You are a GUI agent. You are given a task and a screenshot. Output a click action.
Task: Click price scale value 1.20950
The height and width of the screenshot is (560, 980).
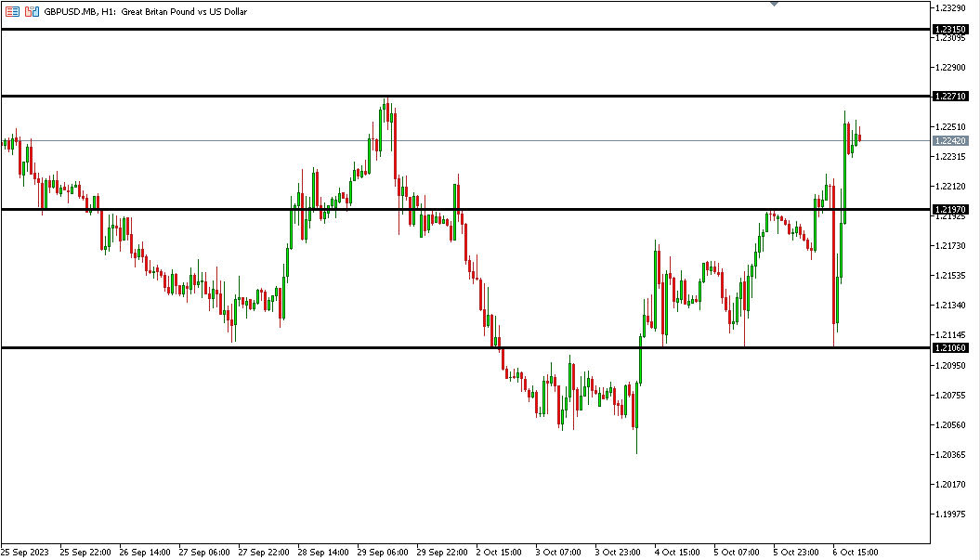coord(950,366)
